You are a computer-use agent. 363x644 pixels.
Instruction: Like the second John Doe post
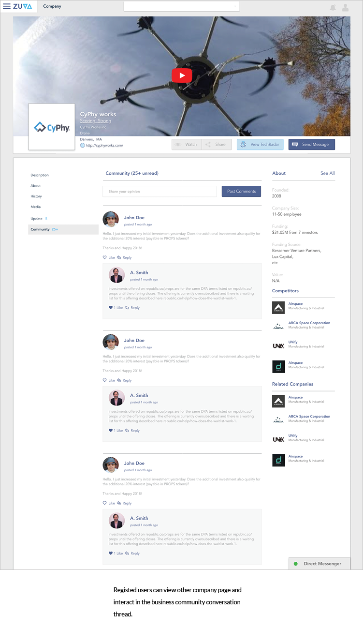click(109, 380)
